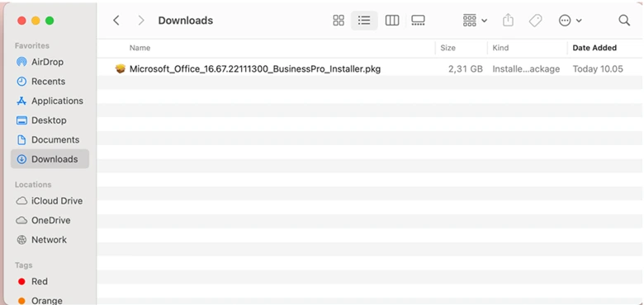Go back with the left chevron

coord(116,21)
